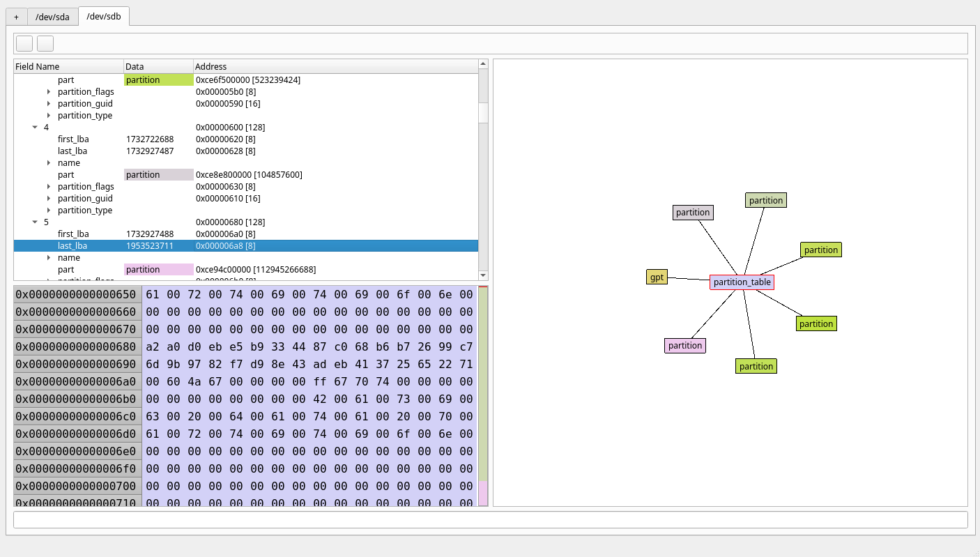Click address 0x000006a0 [8]
The image size is (980, 557).
(x=226, y=234)
